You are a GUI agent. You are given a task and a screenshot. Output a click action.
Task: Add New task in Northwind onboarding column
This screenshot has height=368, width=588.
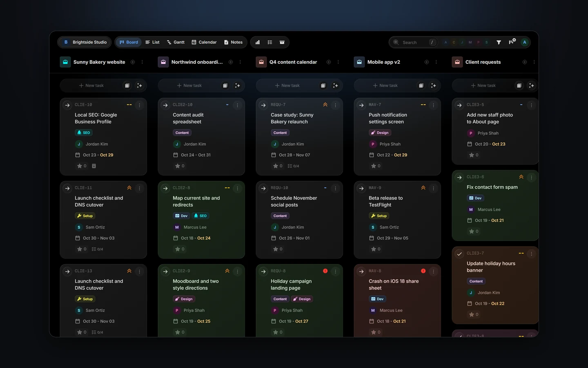[189, 85]
